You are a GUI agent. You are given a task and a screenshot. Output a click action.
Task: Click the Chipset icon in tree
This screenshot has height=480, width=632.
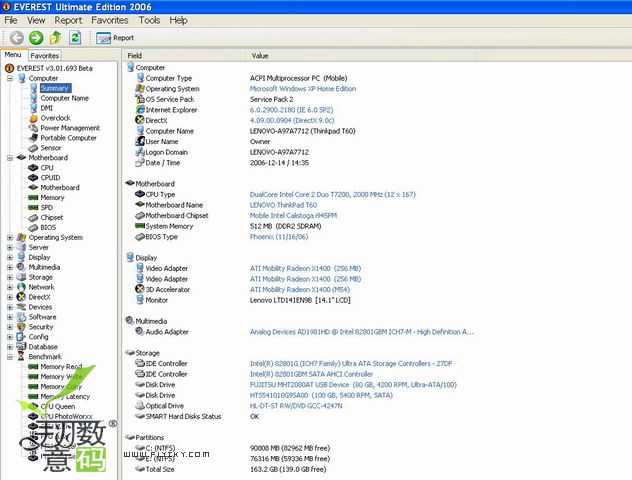[33, 218]
